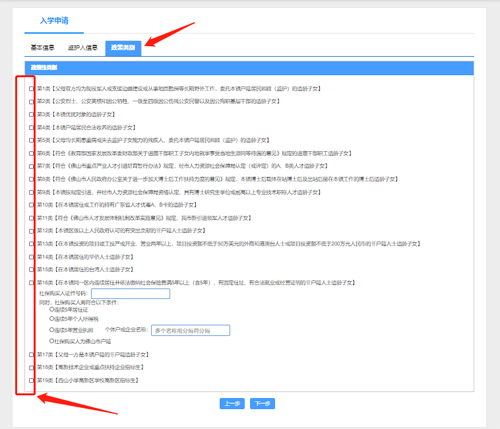
Task: Check the 第5类 checkbox
Action: (31, 140)
